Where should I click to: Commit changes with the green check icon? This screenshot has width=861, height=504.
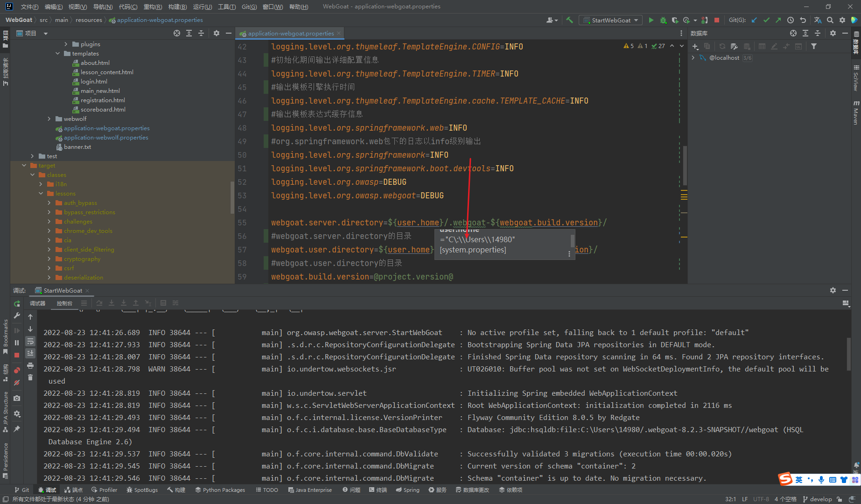click(766, 20)
